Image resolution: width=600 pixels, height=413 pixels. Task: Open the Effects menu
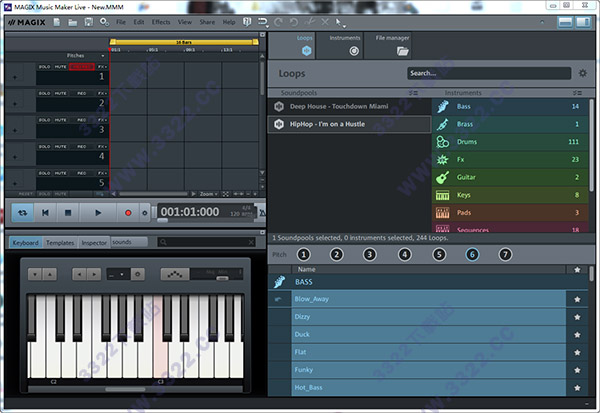161,22
